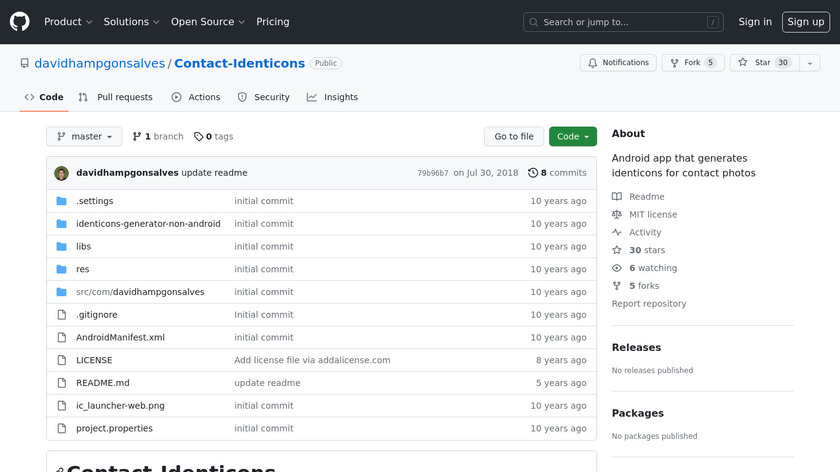Click the avatar of davidhampgonsalves
The image size is (840, 472).
[x=62, y=173]
